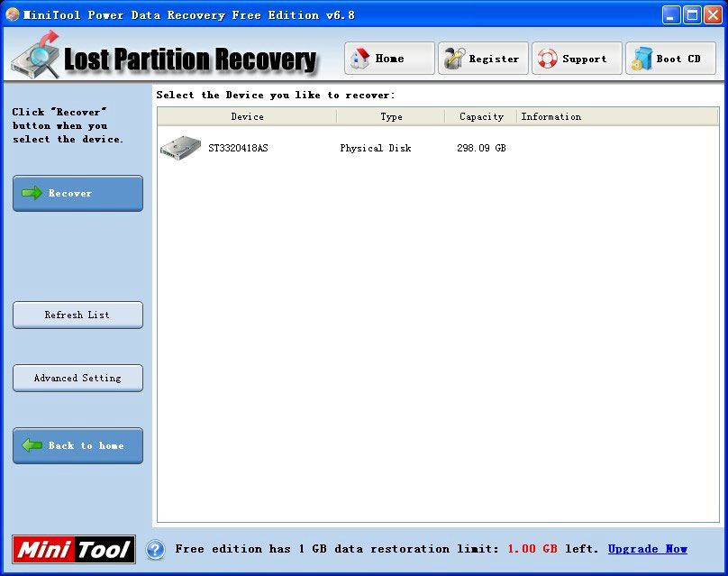Select device name ST3320418AS

click(x=238, y=148)
